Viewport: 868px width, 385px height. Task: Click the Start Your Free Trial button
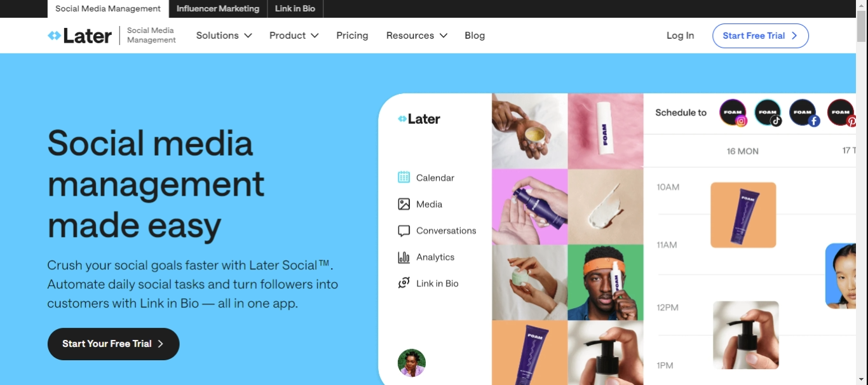[x=113, y=344]
